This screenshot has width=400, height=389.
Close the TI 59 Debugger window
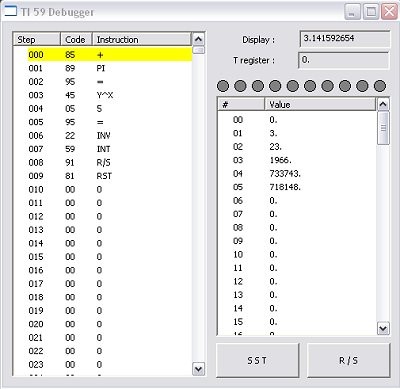point(389,12)
